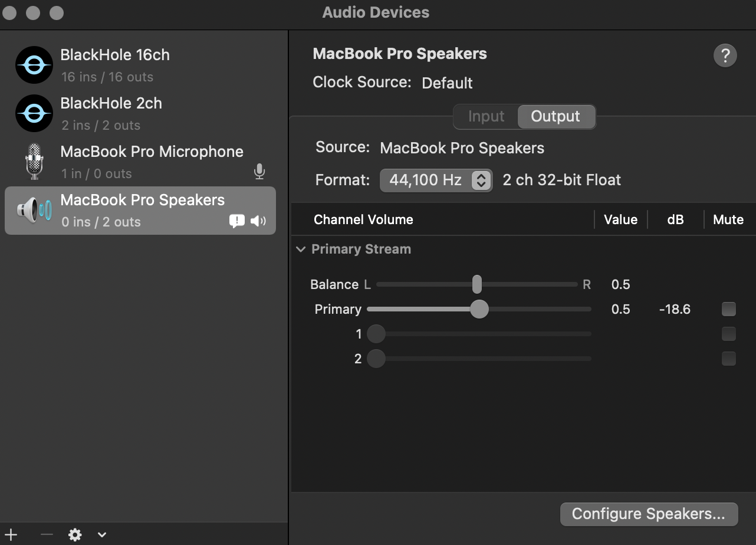Image resolution: width=756 pixels, height=545 pixels.
Task: Select the BlackHole 16ch device icon
Action: point(34,65)
